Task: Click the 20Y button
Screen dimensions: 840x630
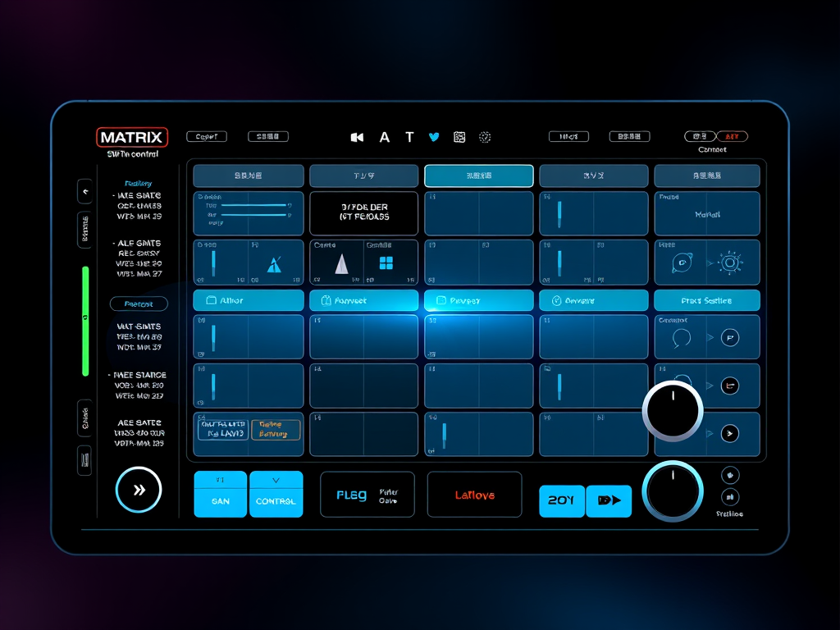Action: point(561,500)
